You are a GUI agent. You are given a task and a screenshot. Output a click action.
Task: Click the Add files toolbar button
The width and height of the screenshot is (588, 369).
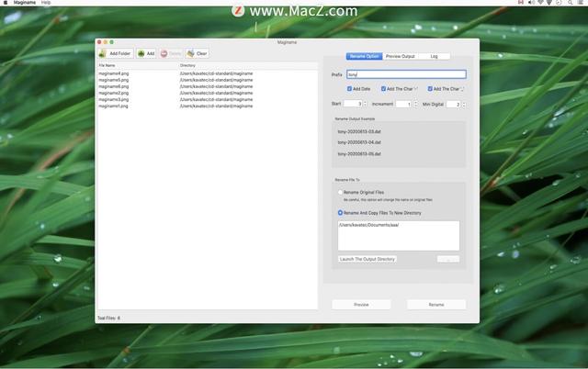tap(146, 53)
